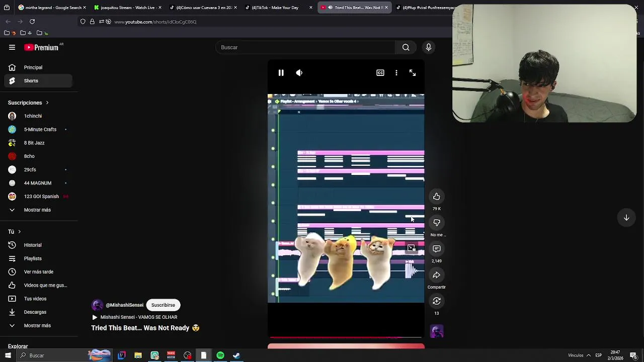
Task: Expand the lower Mostrar más under Tú
Action: click(38, 325)
